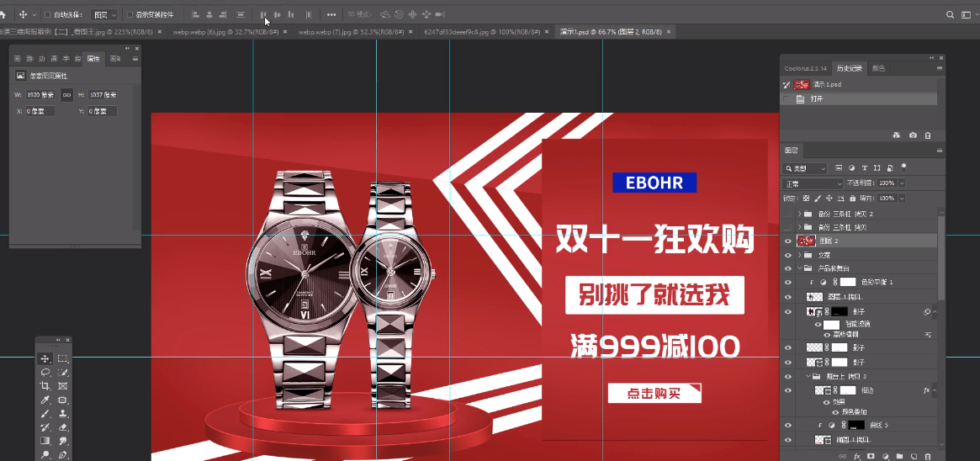Screen dimensions: 980x461
Task: Click the align horizontal centers icon
Action: 209,14
